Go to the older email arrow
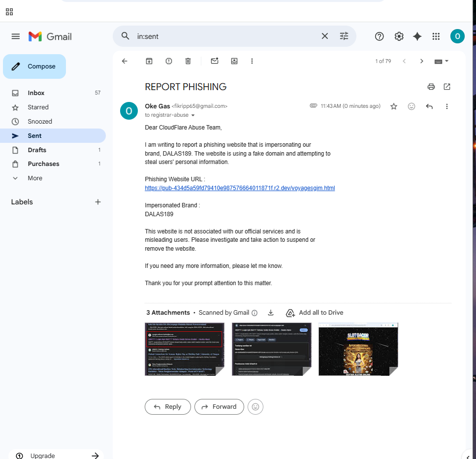Image resolution: width=476 pixels, height=459 pixels. click(421, 61)
